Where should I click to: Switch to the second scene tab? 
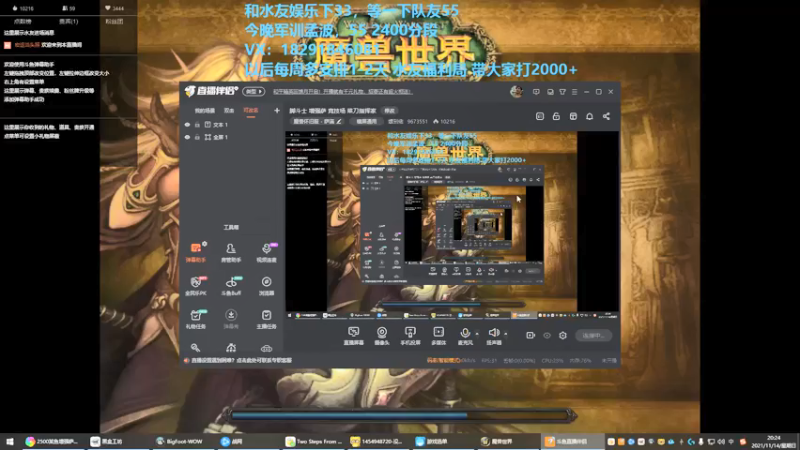click(x=229, y=110)
